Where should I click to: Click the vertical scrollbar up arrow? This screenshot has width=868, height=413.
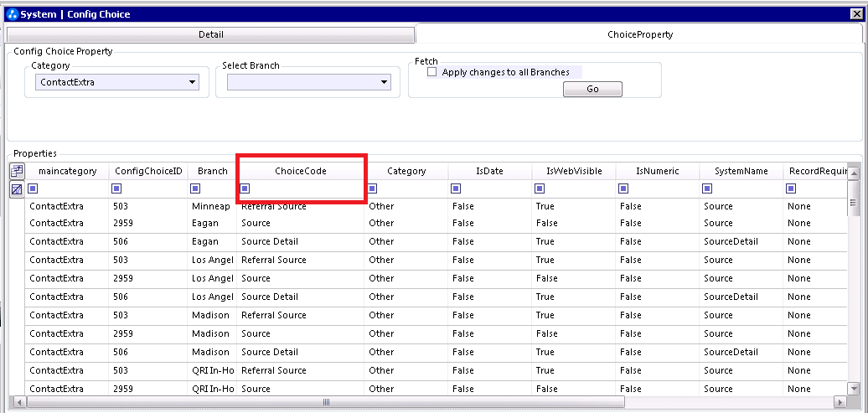click(x=853, y=174)
